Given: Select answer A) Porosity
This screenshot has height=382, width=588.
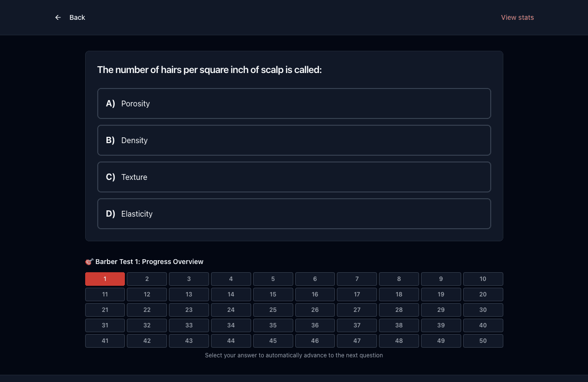Looking at the screenshot, I should coord(294,103).
